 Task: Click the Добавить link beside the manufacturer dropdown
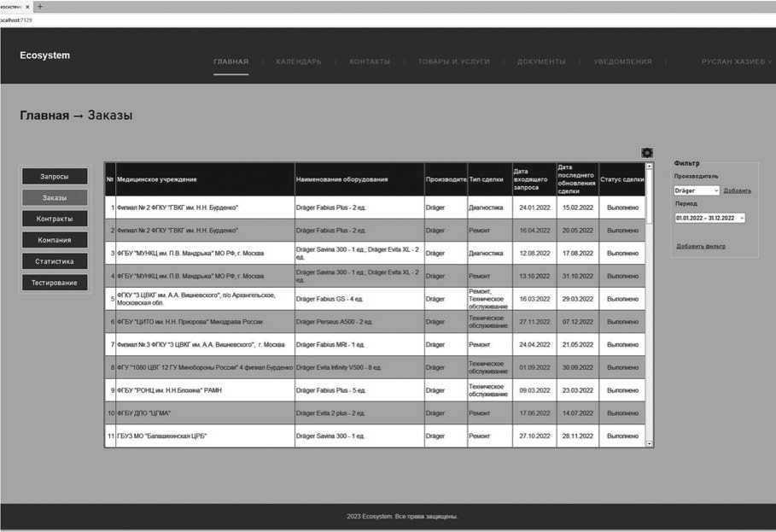(x=737, y=190)
